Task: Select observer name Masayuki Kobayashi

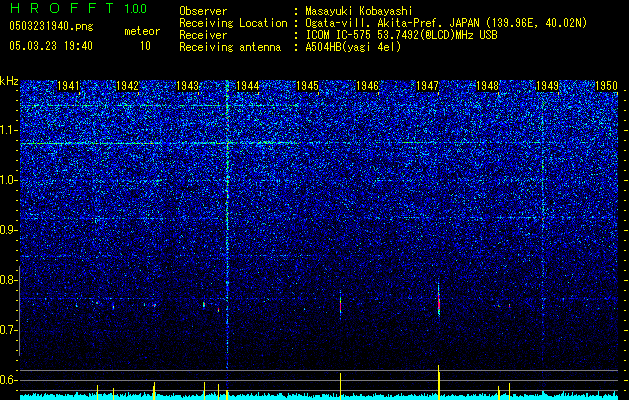Action: tap(359, 11)
